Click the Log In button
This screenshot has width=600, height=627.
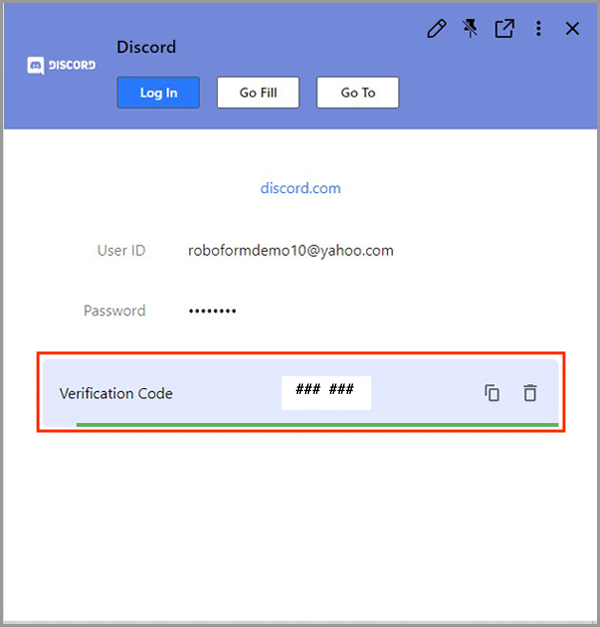click(158, 92)
